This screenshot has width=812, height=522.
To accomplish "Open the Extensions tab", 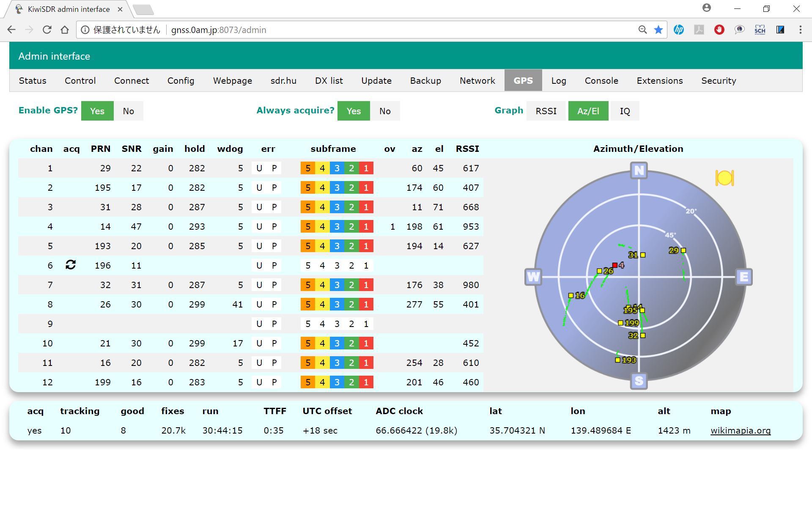I will pyautogui.click(x=659, y=80).
